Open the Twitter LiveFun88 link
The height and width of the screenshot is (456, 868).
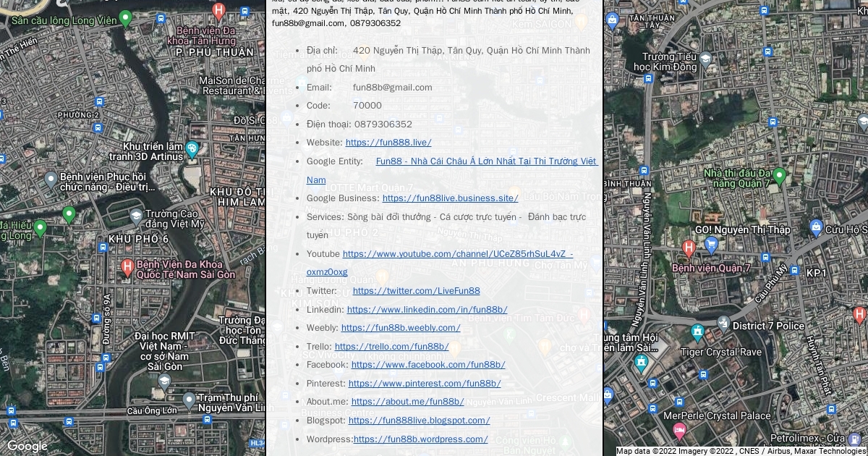click(x=416, y=291)
